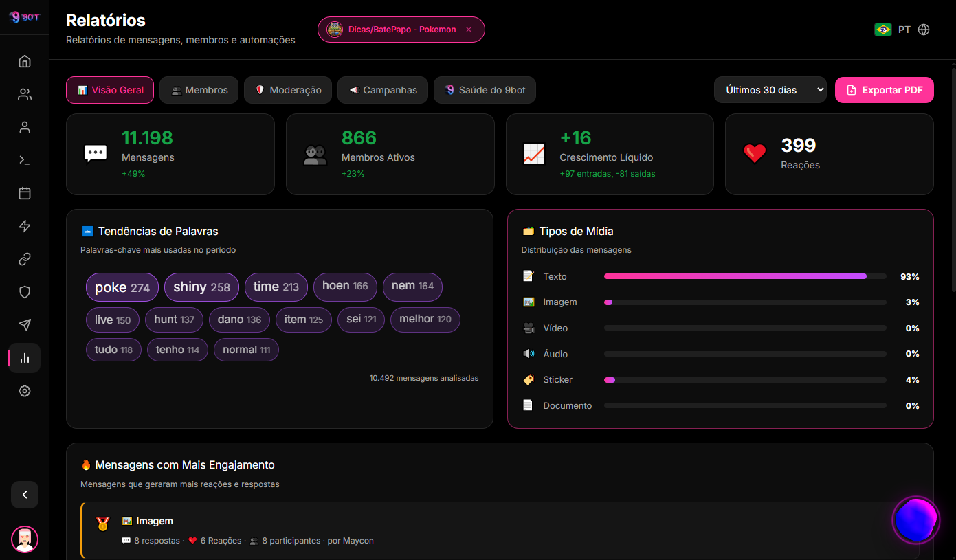Screen dimensions: 956x560
Task: Open the single user sidebar icon
Action: click(x=25, y=127)
